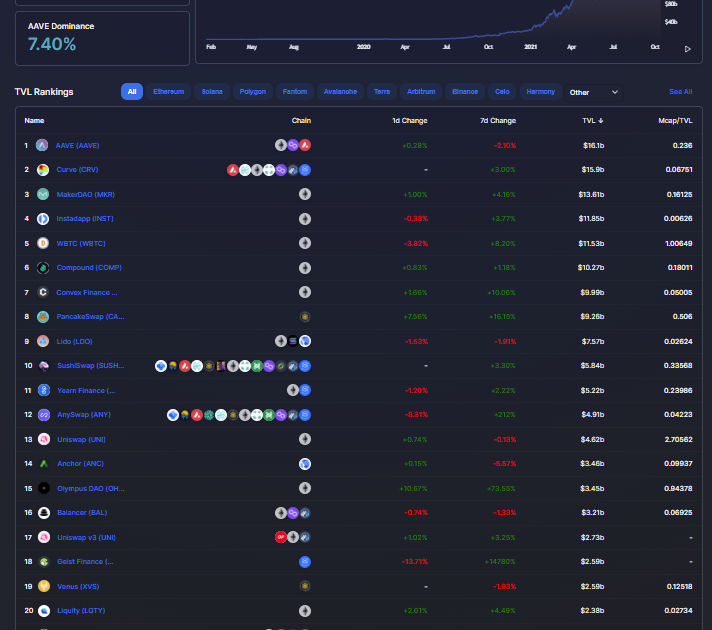Click the AAVE protocol logo icon

pos(42,145)
